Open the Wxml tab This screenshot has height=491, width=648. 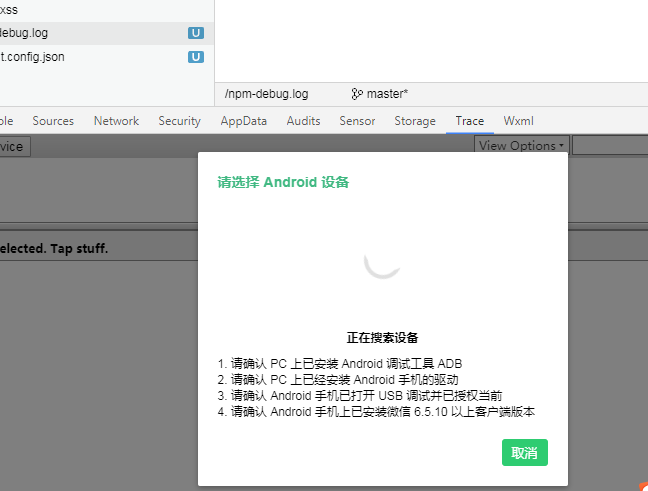pyautogui.click(x=519, y=121)
